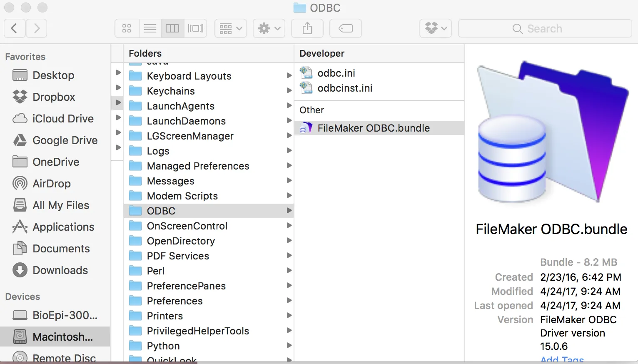Open Downloads in the sidebar
This screenshot has height=364, width=638.
point(55,270)
